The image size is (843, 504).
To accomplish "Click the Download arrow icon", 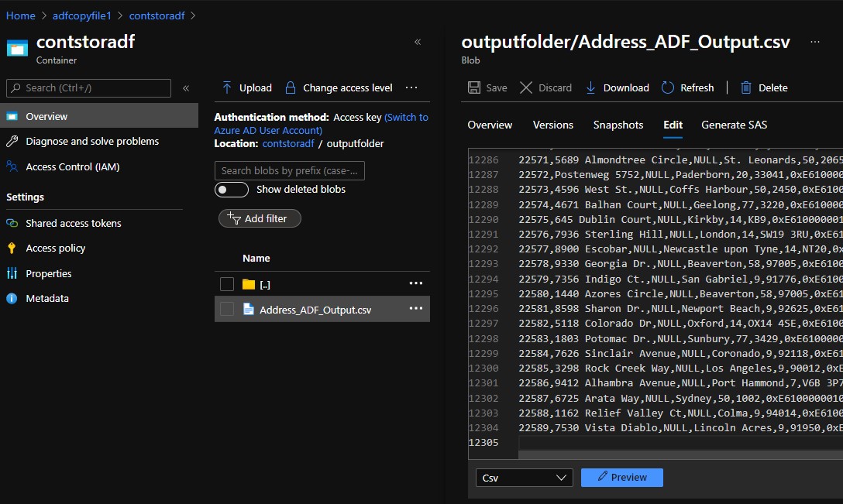I will 590,87.
